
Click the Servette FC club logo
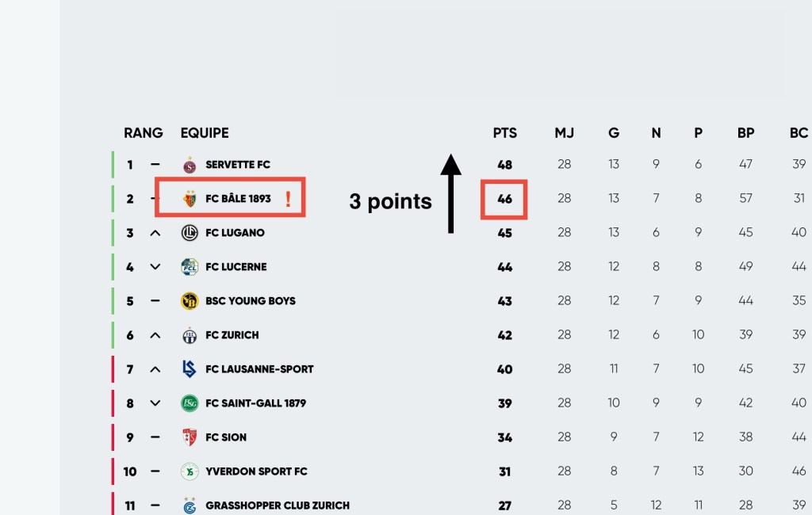coord(189,165)
